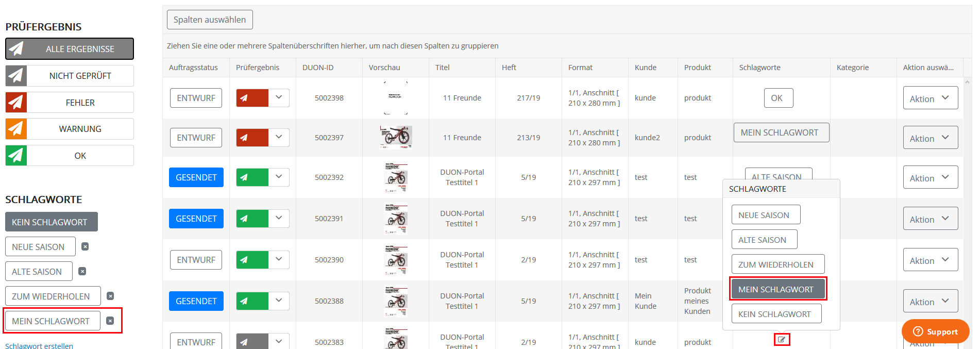Image resolution: width=980 pixels, height=349 pixels.
Task: Expand Aktion dropdown for order 5002397
Action: 931,138
